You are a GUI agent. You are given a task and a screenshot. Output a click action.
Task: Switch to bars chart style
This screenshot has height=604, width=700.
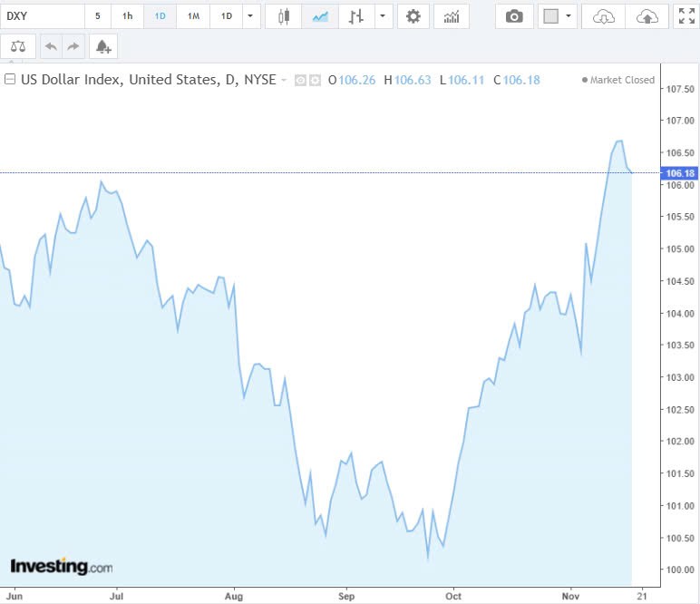coord(356,16)
